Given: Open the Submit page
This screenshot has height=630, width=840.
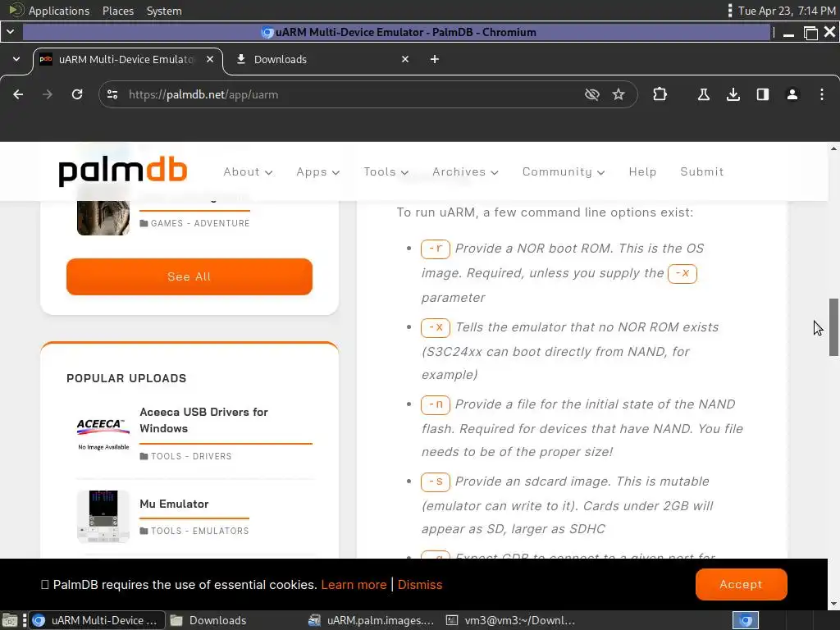Looking at the screenshot, I should (702, 172).
